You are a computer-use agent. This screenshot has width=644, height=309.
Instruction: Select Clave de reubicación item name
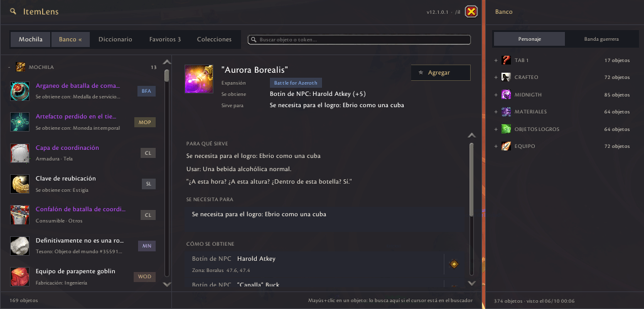[x=66, y=179]
